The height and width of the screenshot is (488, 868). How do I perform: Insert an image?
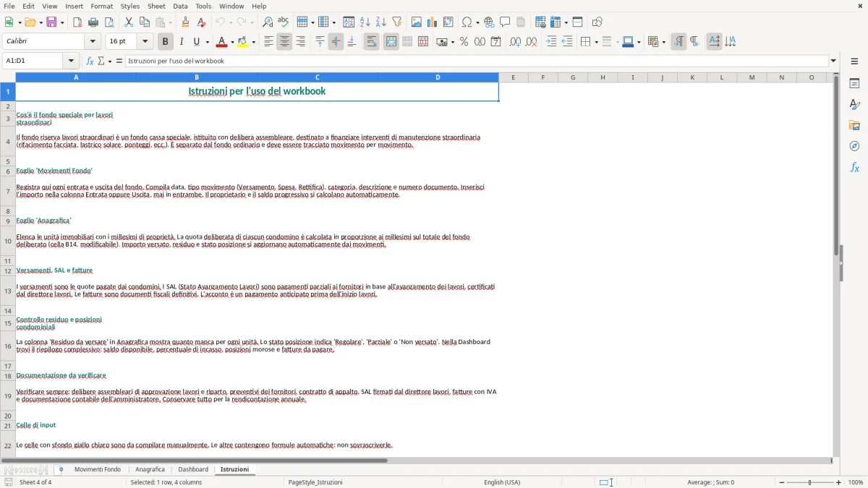417,22
